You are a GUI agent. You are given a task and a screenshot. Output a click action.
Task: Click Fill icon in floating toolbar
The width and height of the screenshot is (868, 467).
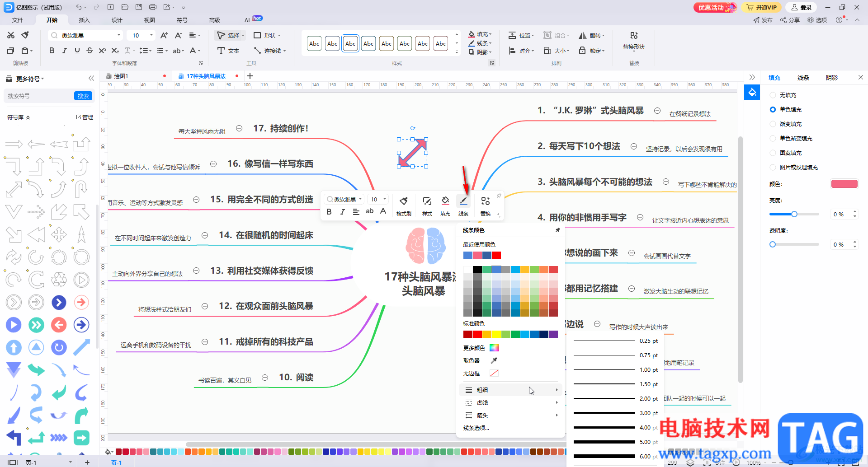coord(445,205)
